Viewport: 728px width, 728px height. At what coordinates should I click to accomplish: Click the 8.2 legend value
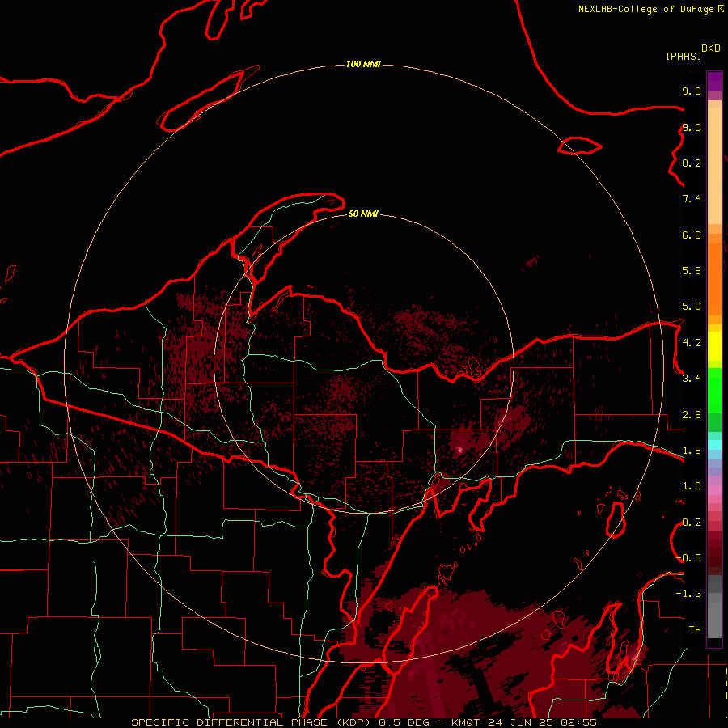tap(692, 163)
